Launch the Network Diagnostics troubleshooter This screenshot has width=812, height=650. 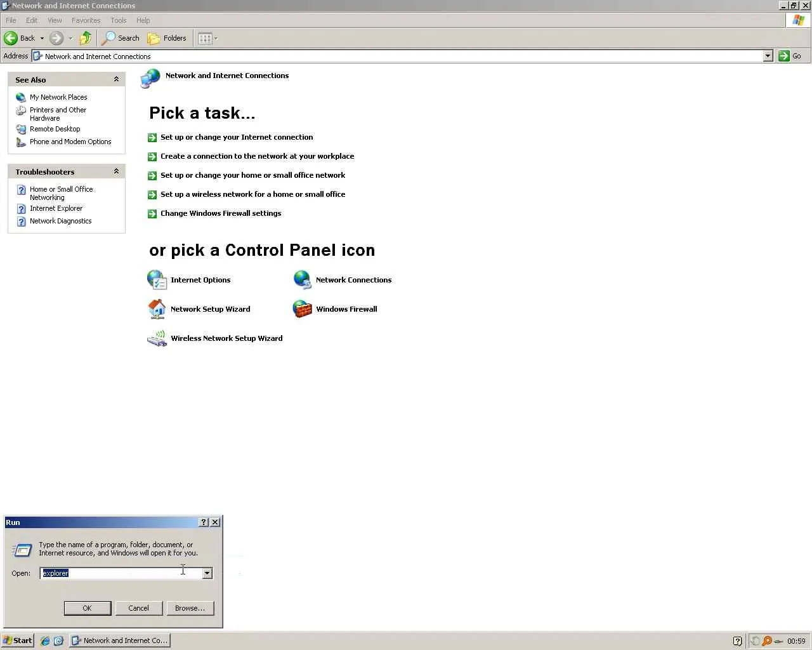click(54, 221)
